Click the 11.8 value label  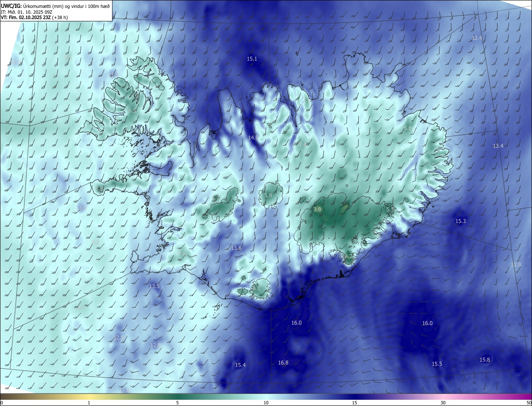point(516,265)
